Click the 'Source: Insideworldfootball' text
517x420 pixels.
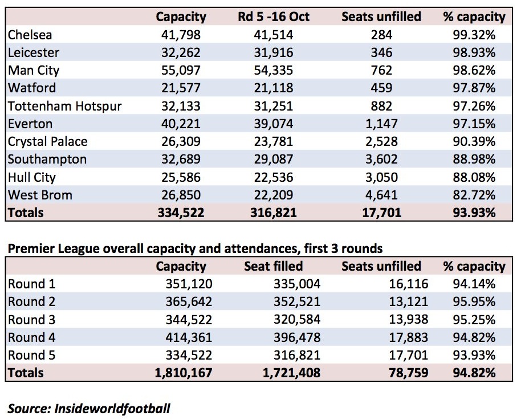[x=89, y=409]
